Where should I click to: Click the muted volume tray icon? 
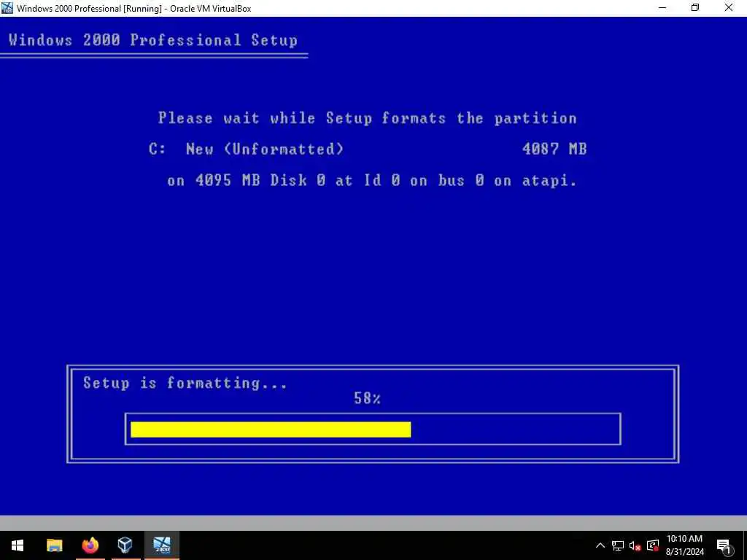point(635,545)
